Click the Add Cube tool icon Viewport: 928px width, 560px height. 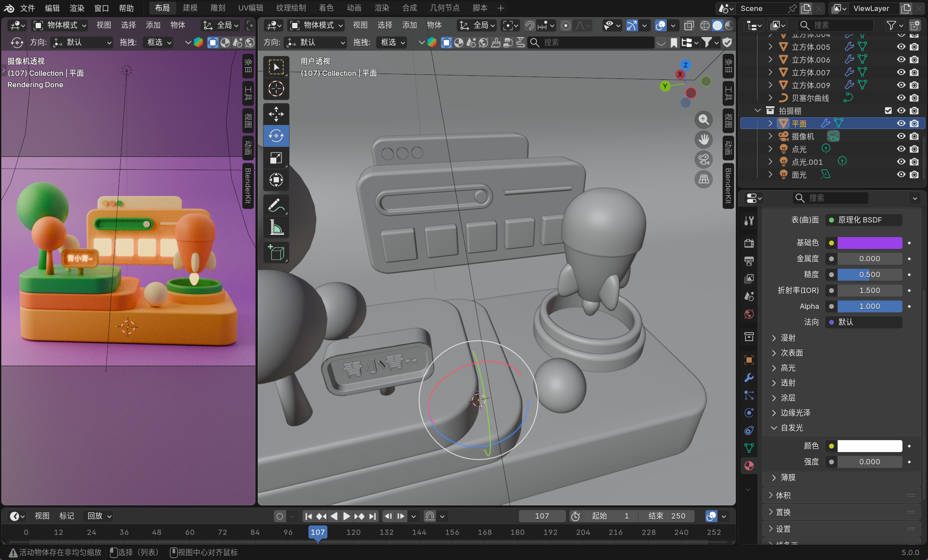pos(276,253)
